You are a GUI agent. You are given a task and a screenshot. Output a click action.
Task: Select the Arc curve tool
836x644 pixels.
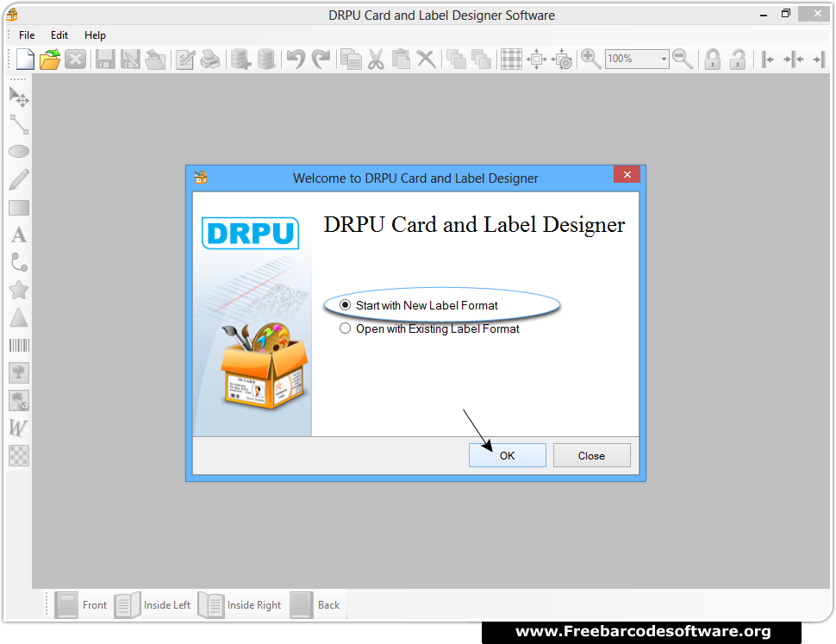click(x=19, y=262)
